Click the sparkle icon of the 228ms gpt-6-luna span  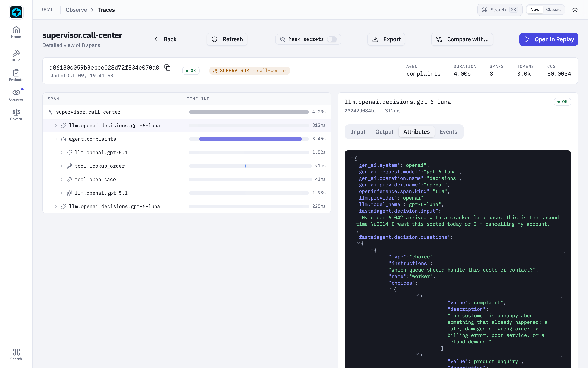pos(64,207)
